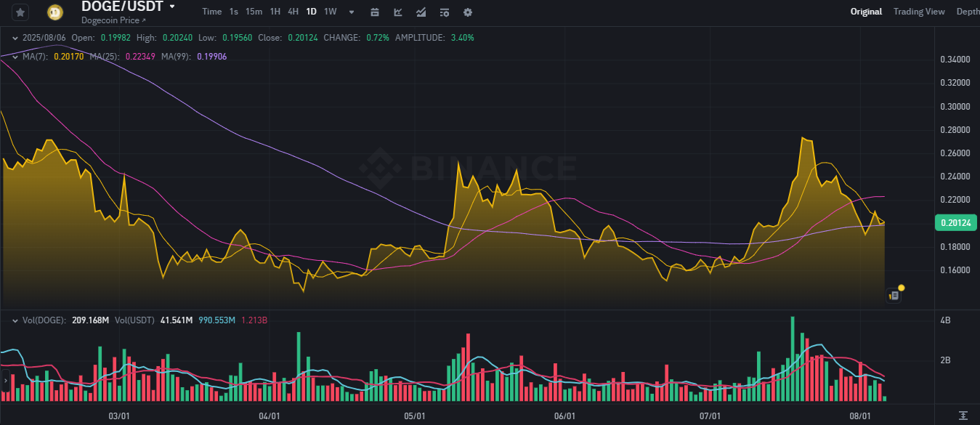Image resolution: width=980 pixels, height=425 pixels.
Task: Open chart settings gear
Action: pyautogui.click(x=468, y=12)
